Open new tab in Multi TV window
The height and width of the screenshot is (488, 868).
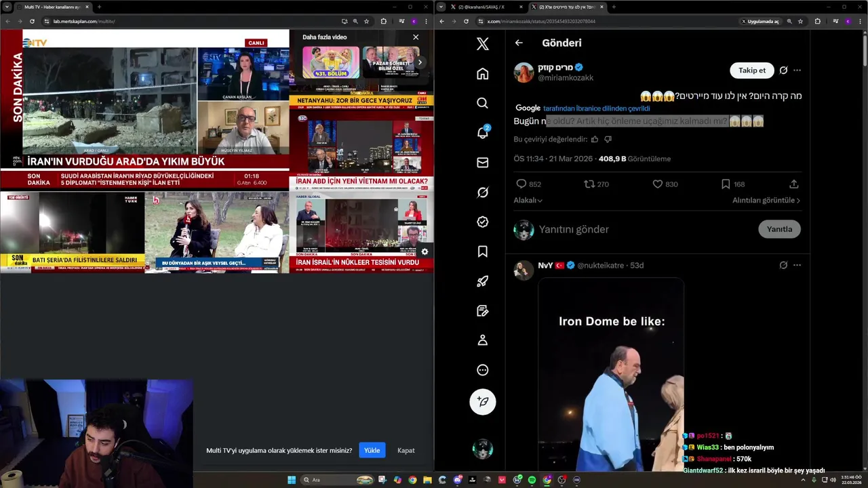(x=99, y=7)
